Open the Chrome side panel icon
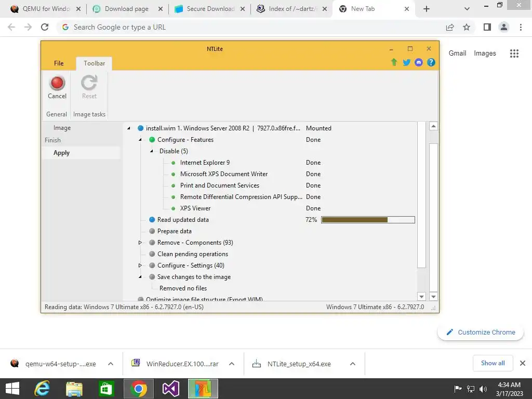The image size is (532, 399). point(487,27)
